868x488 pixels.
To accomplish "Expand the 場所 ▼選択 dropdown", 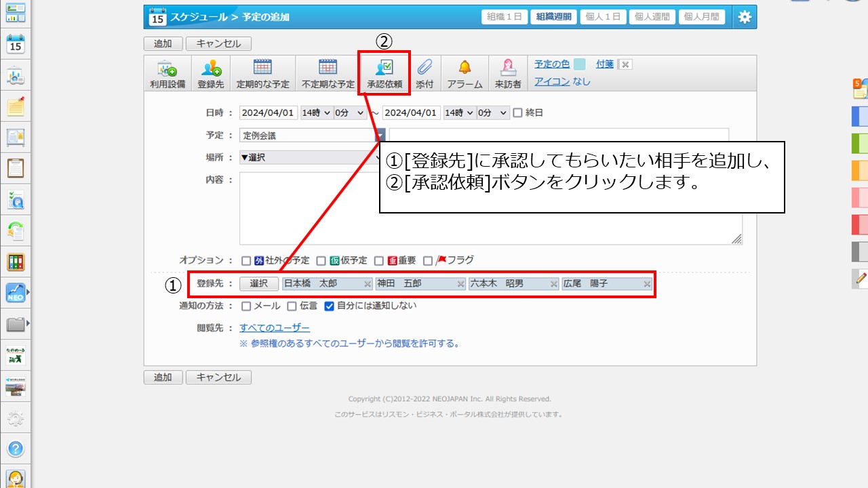I will 309,157.
